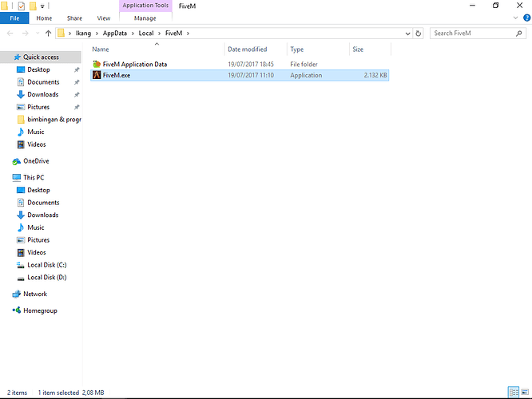Open Downloads under This PC
Image resolution: width=532 pixels, height=399 pixels.
[x=43, y=215]
